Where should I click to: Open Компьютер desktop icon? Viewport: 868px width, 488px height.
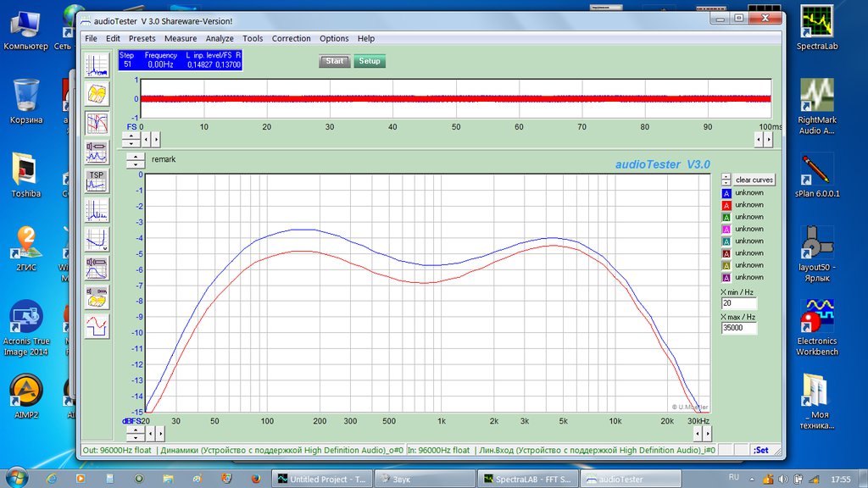click(x=25, y=29)
